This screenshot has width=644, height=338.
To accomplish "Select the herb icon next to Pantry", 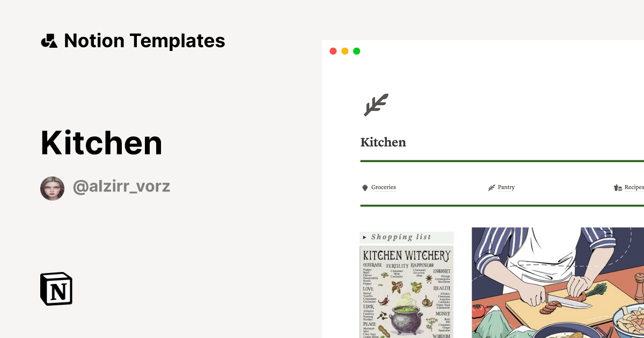I will click(x=492, y=187).
